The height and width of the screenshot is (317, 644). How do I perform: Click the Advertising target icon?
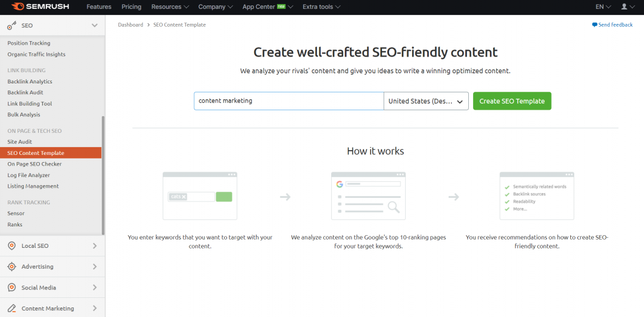point(12,266)
